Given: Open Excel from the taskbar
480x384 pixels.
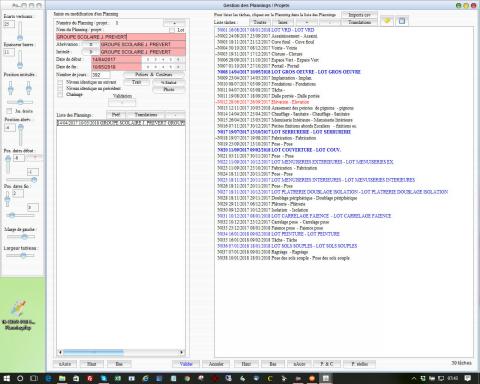Looking at the screenshot, I should coord(118,378).
